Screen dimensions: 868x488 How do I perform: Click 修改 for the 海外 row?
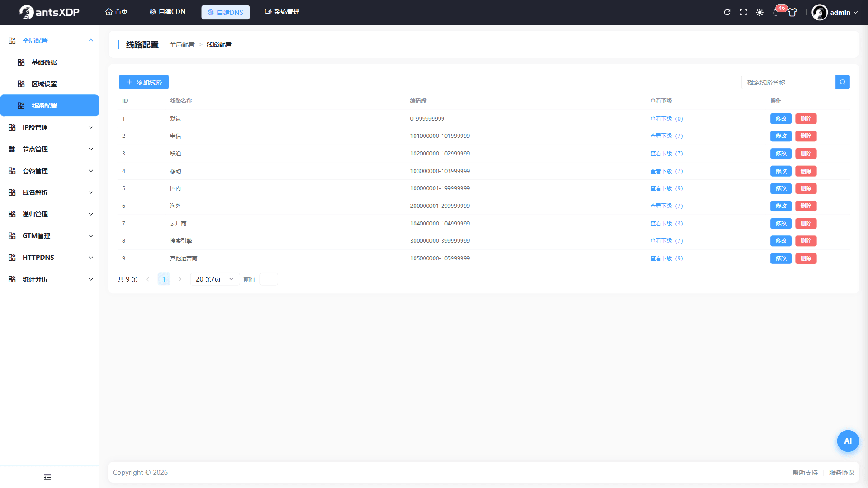pyautogui.click(x=781, y=206)
